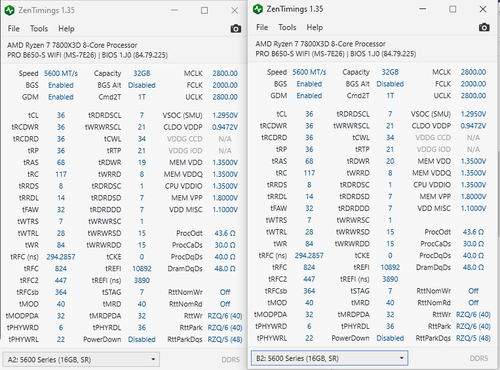
Task: Click RttWr RZQ/6 (40) in right window
Action: [473, 315]
